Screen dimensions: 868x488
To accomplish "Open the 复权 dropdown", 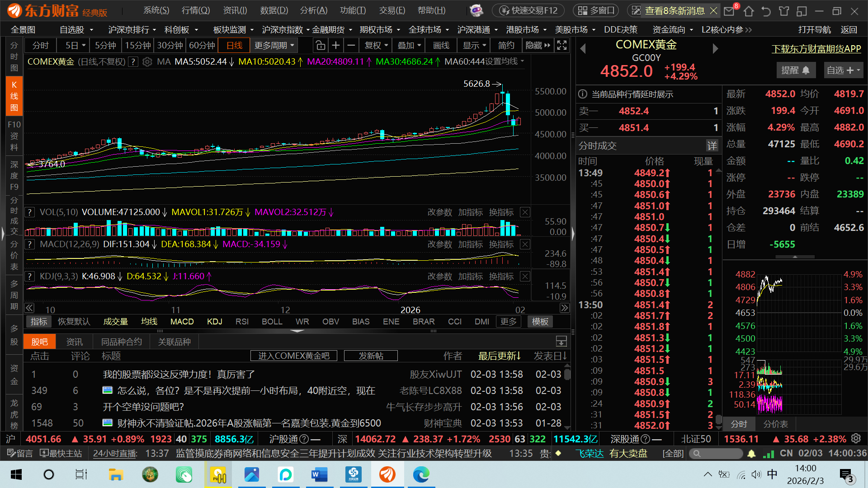I will (377, 45).
